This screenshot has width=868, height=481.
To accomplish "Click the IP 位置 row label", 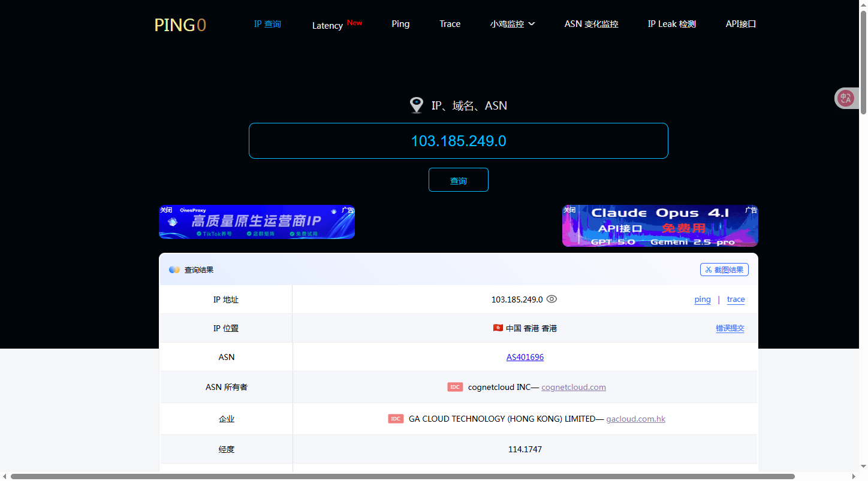I will click(x=226, y=328).
